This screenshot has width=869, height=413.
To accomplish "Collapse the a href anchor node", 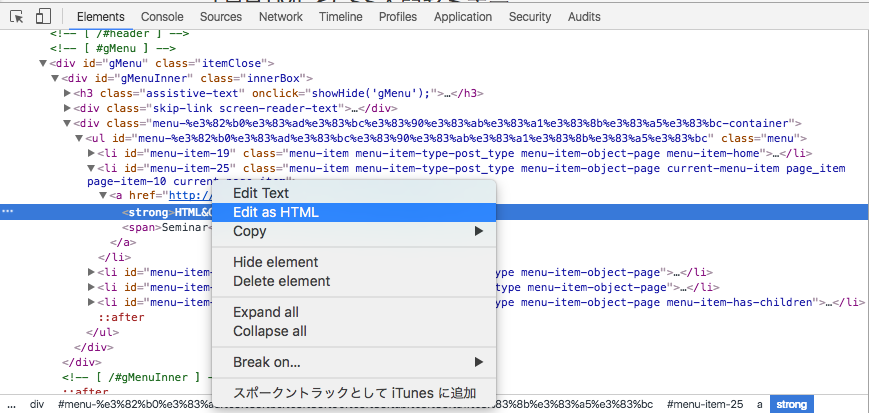I will click(103, 195).
